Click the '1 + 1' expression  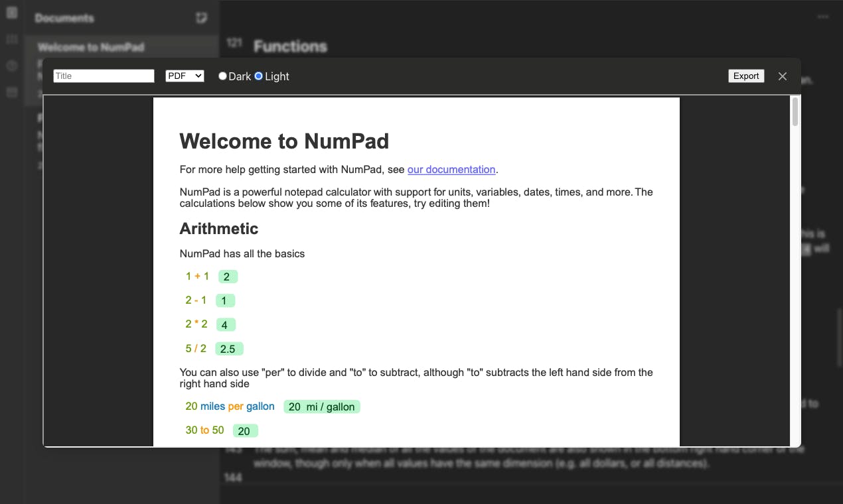(197, 277)
